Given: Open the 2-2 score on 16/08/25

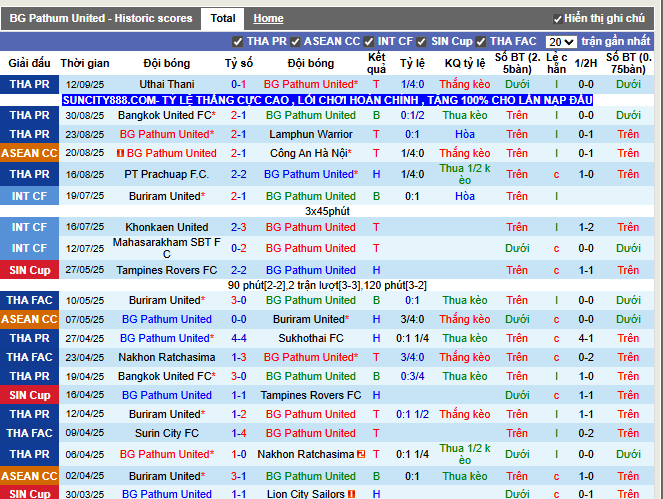Looking at the screenshot, I should point(238,174).
